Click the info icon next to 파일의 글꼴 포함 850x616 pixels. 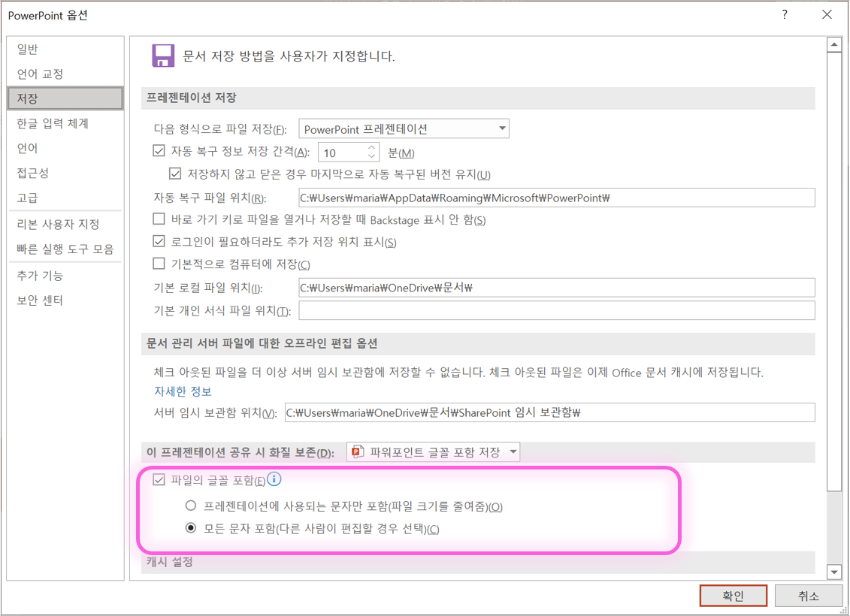tap(274, 479)
